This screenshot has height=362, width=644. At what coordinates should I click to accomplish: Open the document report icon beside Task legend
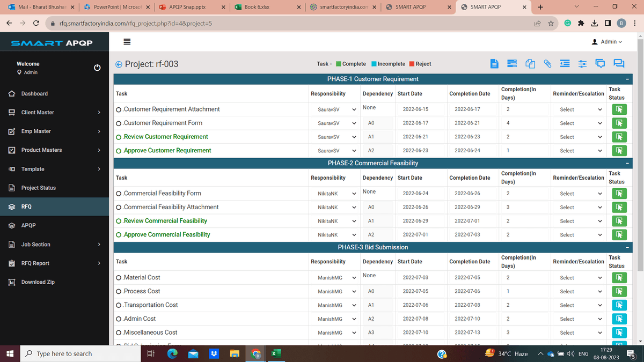[494, 63]
